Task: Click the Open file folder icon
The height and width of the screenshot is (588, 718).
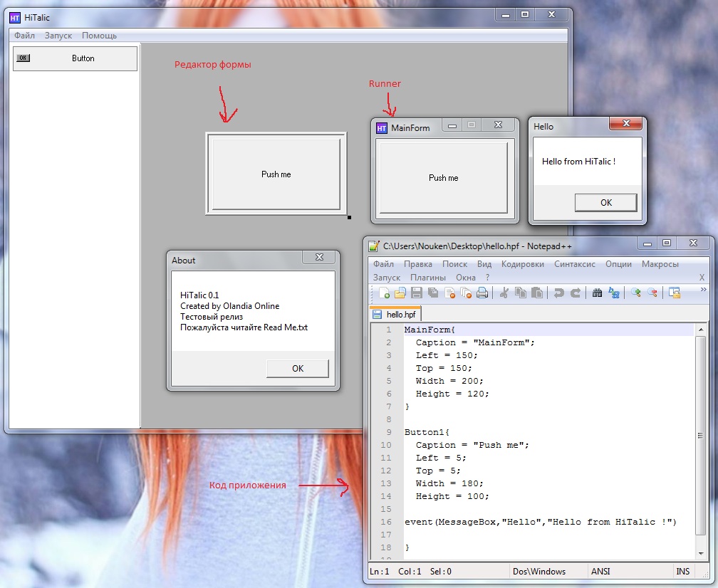Action: click(400, 293)
